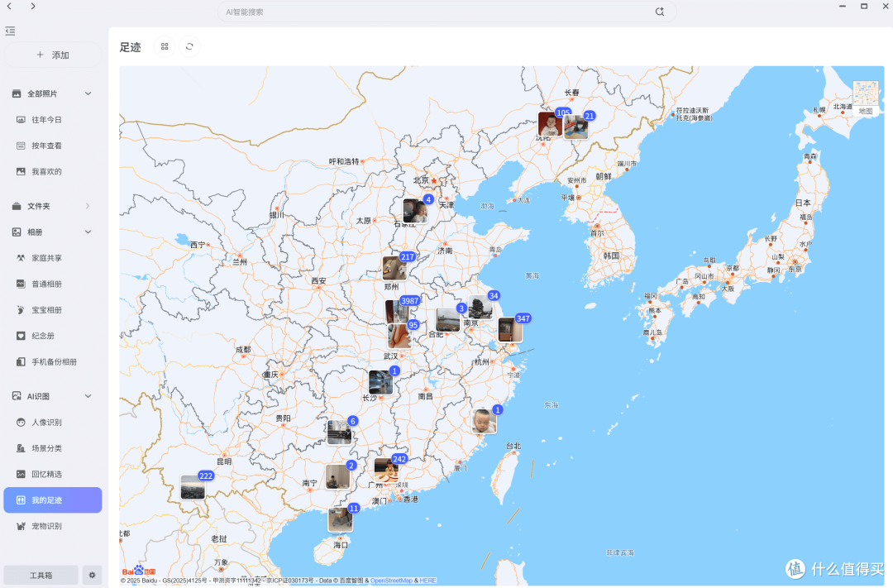Click the 添加 button
This screenshot has height=588, width=893.
(x=52, y=55)
